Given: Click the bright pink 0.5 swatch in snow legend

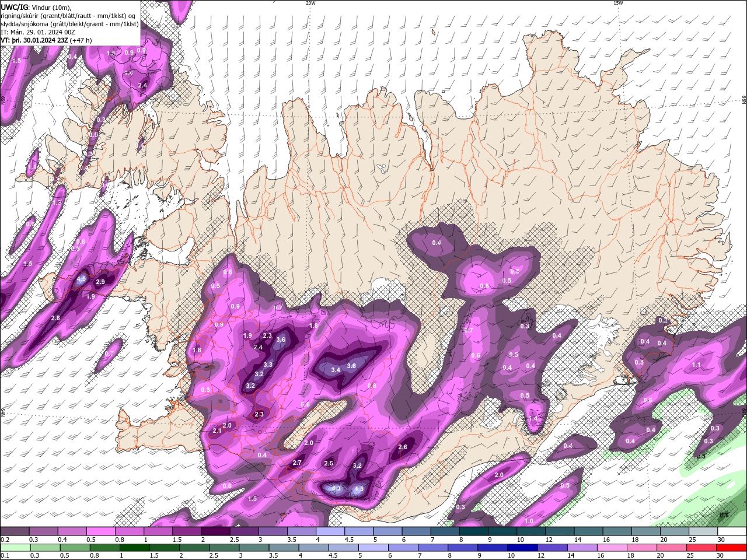Looking at the screenshot, I should coord(100,531).
